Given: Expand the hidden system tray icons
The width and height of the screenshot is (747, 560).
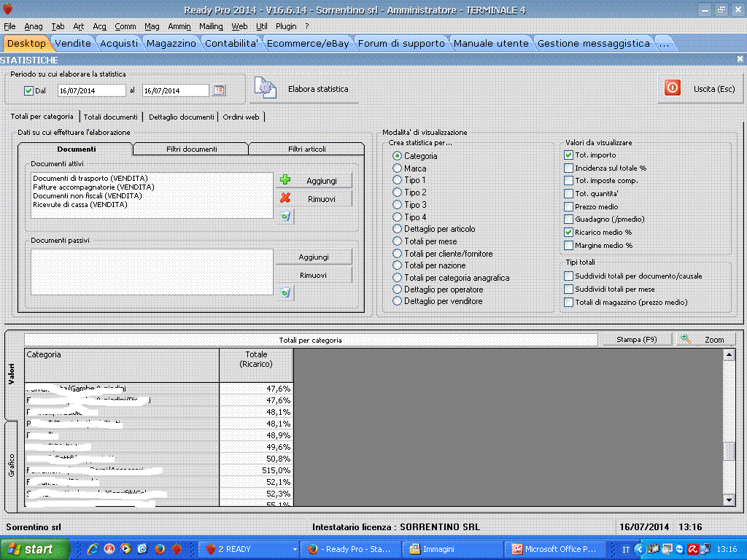Looking at the screenshot, I should click(x=639, y=549).
